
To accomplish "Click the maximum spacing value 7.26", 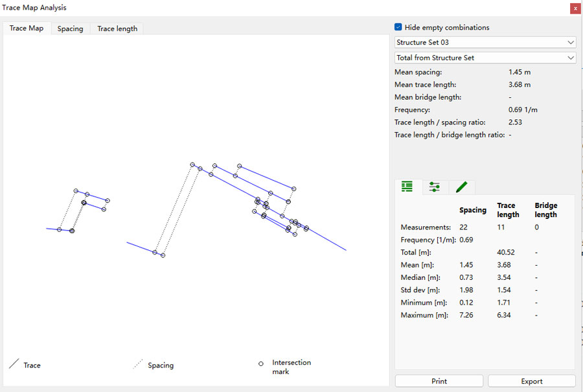I will point(466,316).
